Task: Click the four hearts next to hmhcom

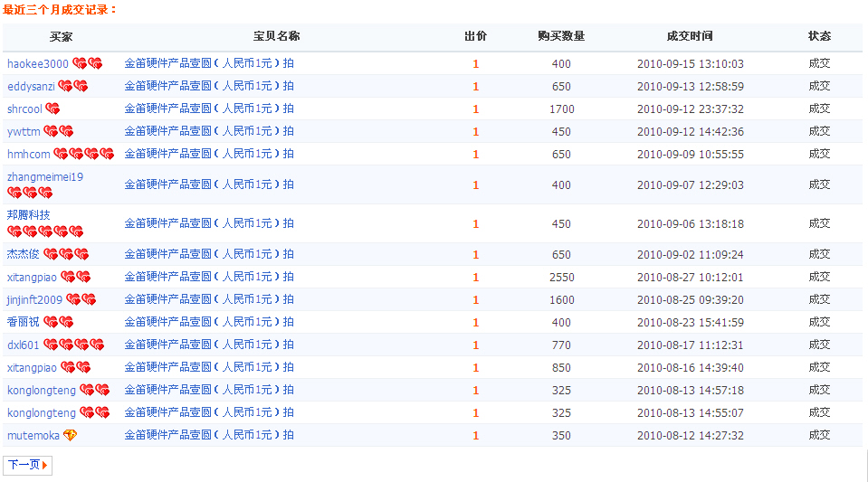Action: pos(83,154)
